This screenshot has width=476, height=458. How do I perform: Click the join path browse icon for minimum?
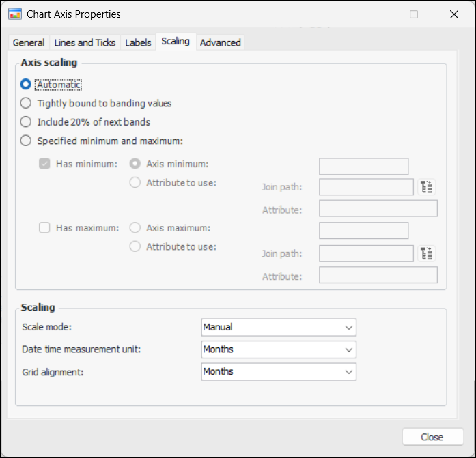427,187
